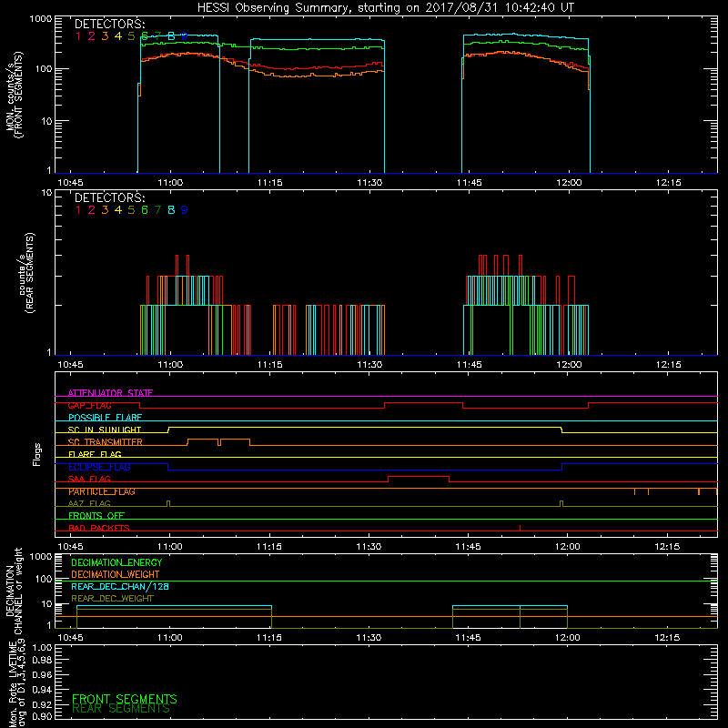Click the FRONTS_OFF flag label
Viewport: 728px width, 728px height.
pyautogui.click(x=96, y=516)
